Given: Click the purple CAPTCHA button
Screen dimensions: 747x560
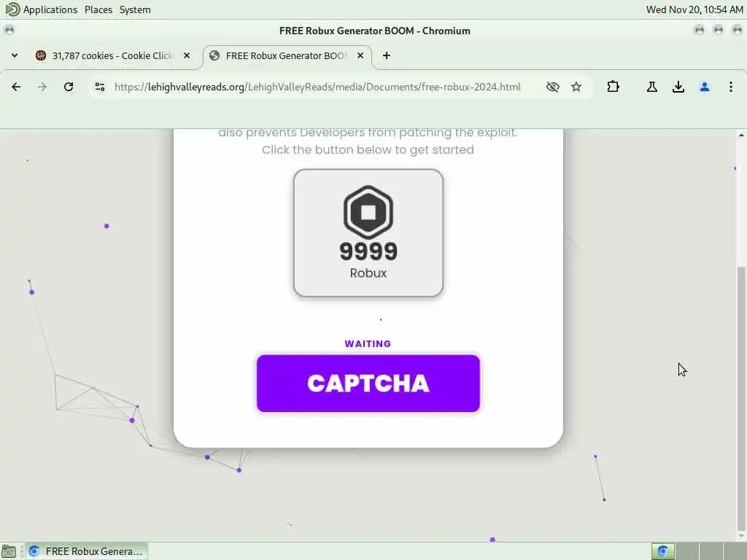Looking at the screenshot, I should pos(368,384).
